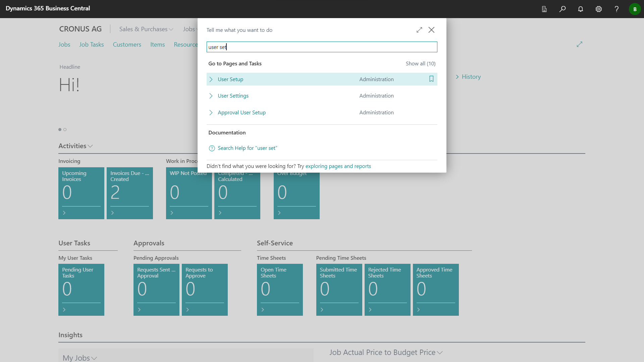Open the Open Time Sheets tile
The width and height of the screenshot is (644, 362).
pyautogui.click(x=280, y=290)
